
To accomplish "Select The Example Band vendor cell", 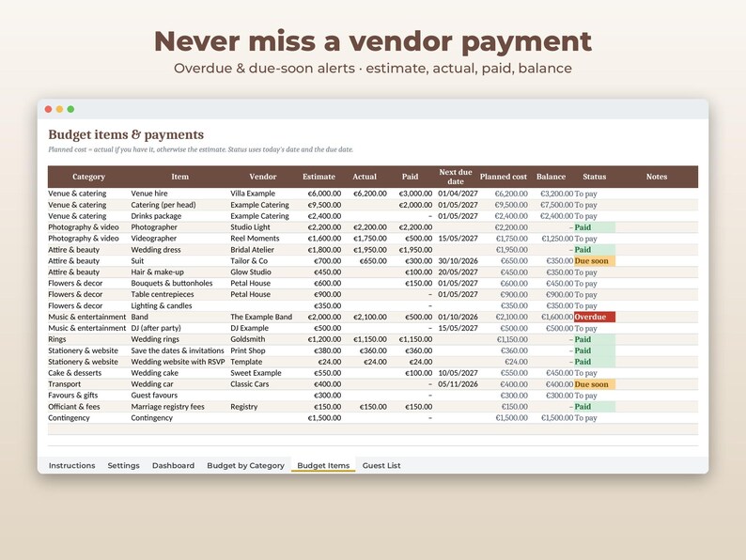I will pos(261,317).
